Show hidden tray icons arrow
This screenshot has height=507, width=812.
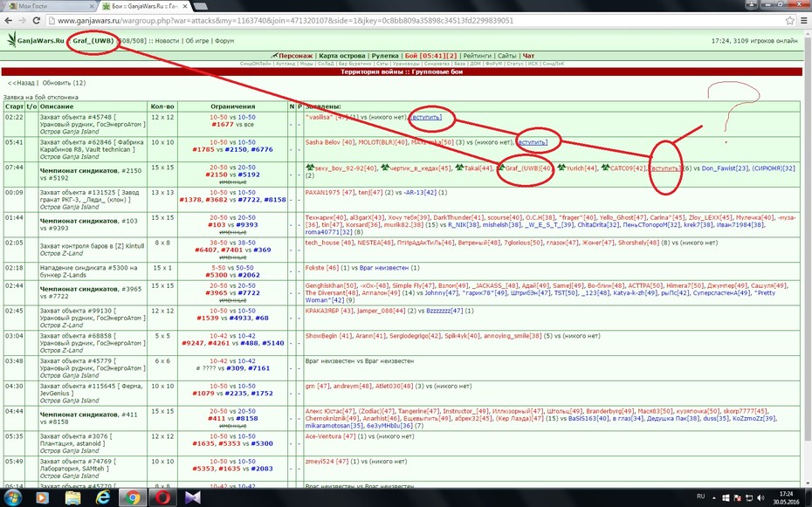tap(715, 497)
